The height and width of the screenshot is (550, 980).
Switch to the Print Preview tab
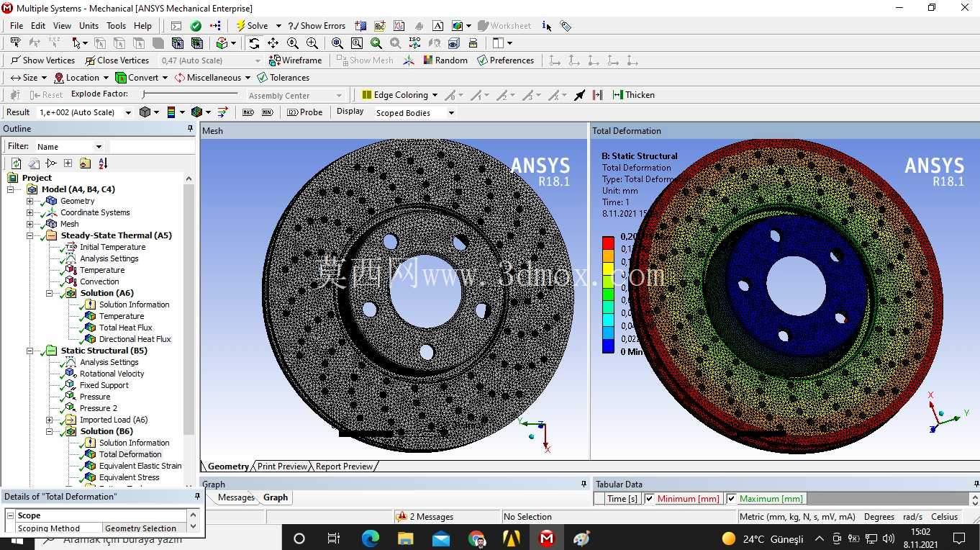pos(282,466)
